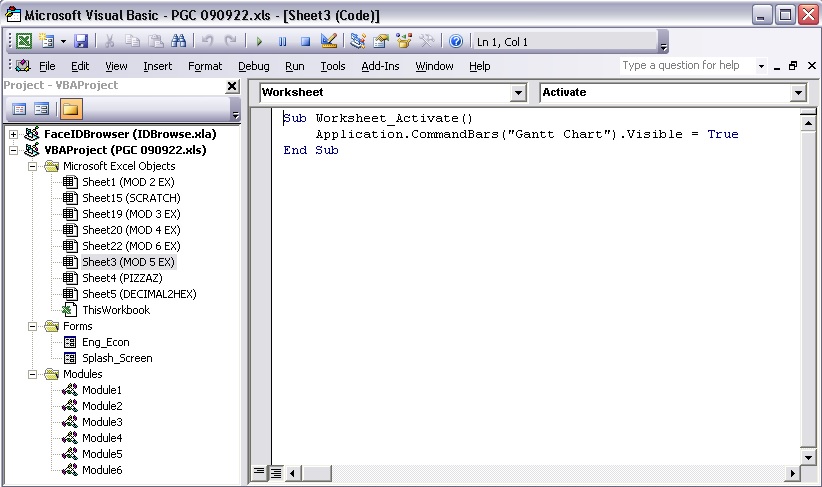
Task: Select Module4 in the Modules folder
Action: 102,438
